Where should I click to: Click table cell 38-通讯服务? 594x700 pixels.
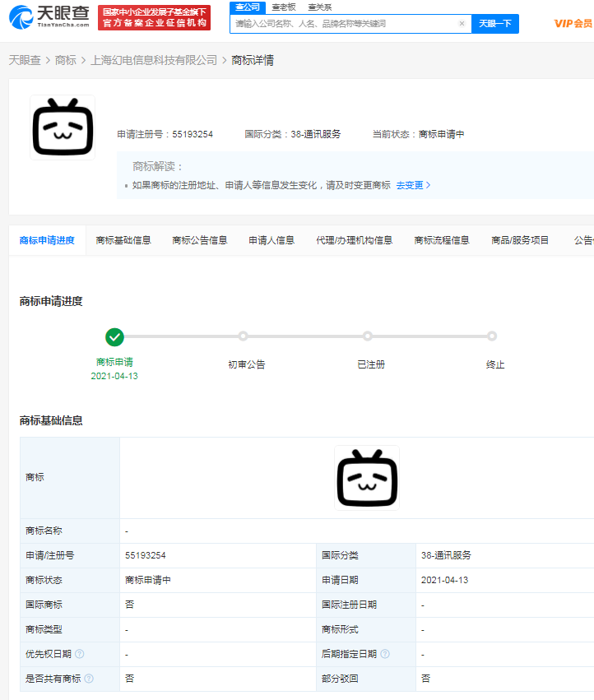click(x=446, y=555)
